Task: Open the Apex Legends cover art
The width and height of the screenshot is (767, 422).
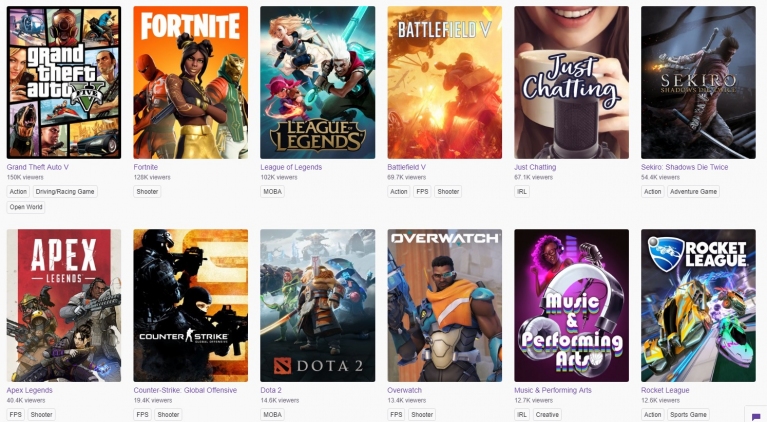Action: 64,306
